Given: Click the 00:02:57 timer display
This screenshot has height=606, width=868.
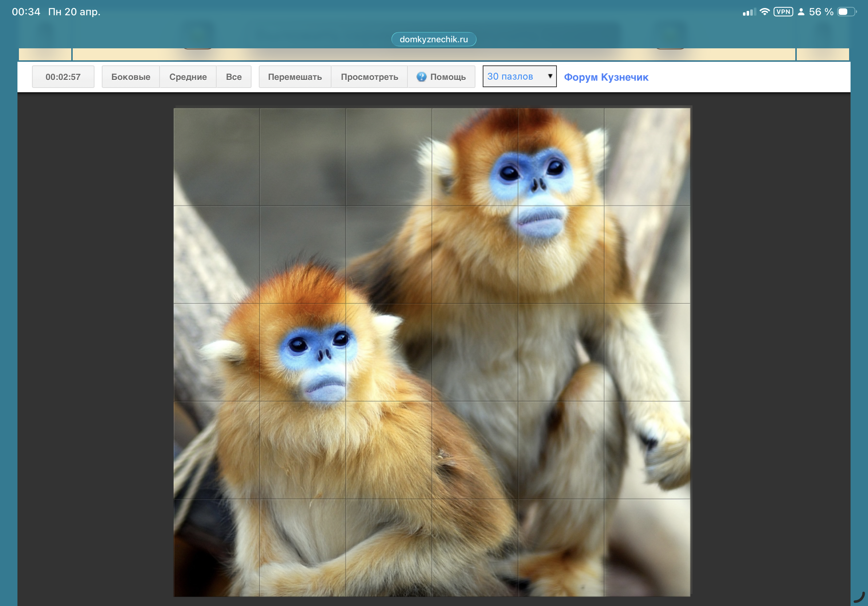Looking at the screenshot, I should click(x=63, y=77).
